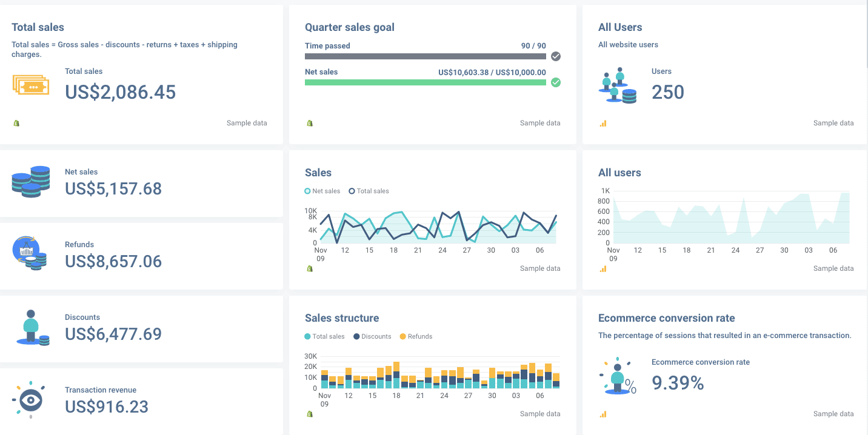The width and height of the screenshot is (868, 435).
Task: Click the green Net sales progress bar
Action: 425,82
